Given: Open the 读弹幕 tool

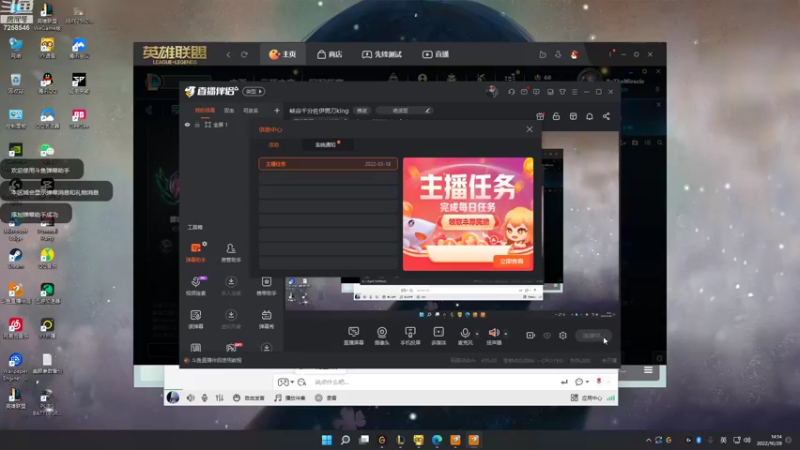Looking at the screenshot, I should click(x=196, y=319).
